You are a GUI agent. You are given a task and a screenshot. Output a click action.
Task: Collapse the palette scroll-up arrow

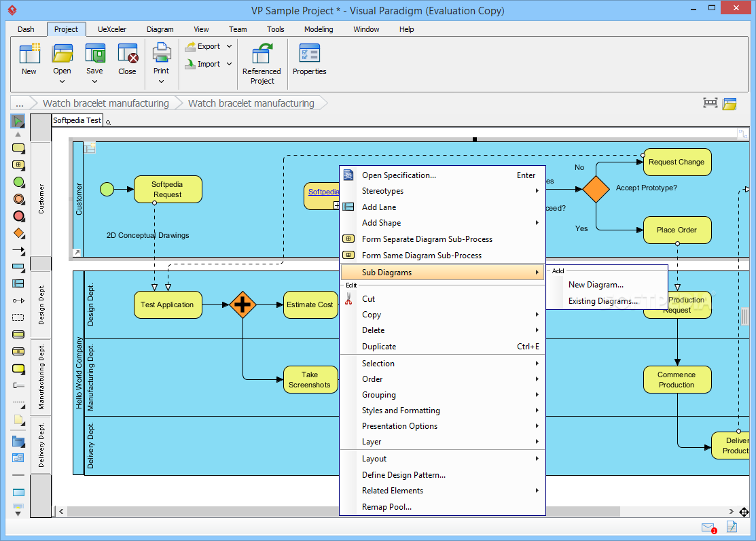click(x=18, y=134)
